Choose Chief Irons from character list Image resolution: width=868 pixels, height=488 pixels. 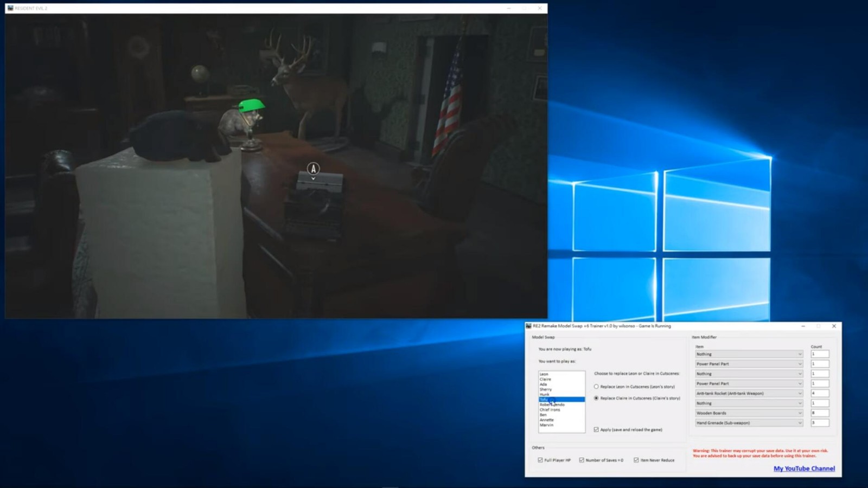coord(550,409)
